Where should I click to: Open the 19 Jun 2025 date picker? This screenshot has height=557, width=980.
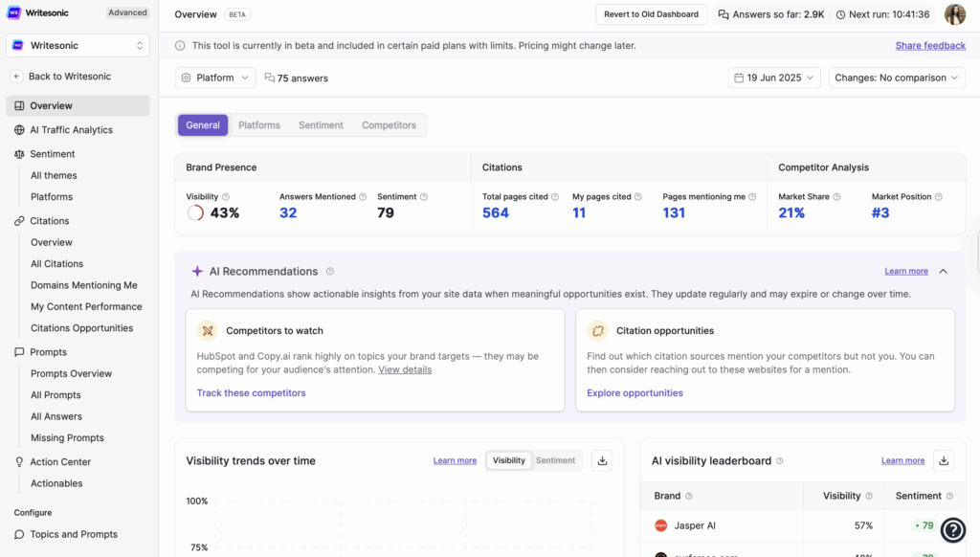[x=773, y=78]
